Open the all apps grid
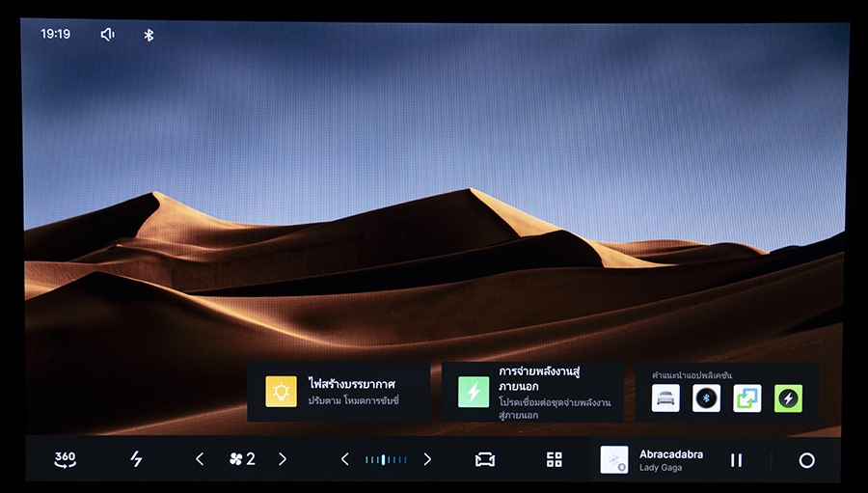The image size is (868, 493). 554,459
